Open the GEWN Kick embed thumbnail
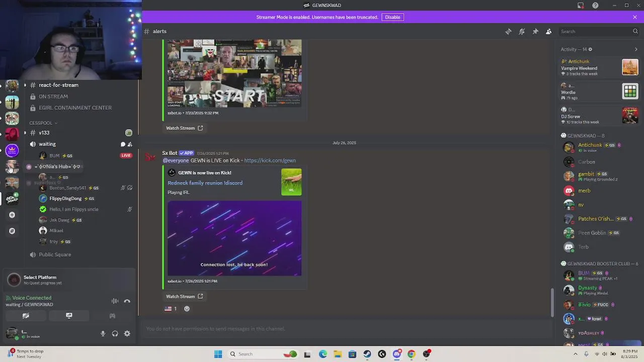644x362 pixels. click(x=291, y=182)
